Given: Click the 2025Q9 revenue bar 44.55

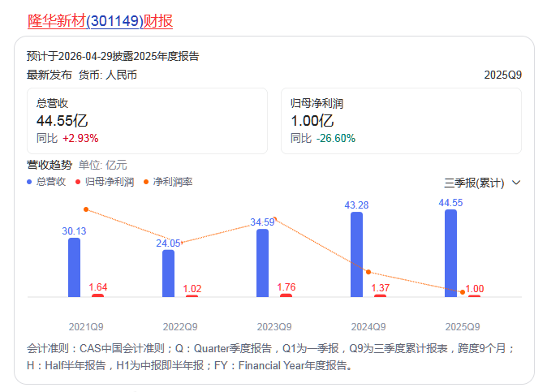Looking at the screenshot, I should 450,253.
